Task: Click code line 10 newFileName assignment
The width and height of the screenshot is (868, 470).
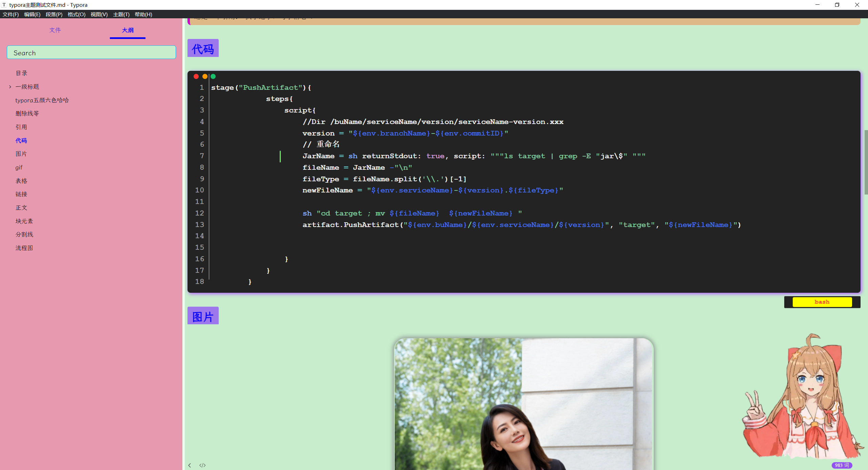Action: 433,190
